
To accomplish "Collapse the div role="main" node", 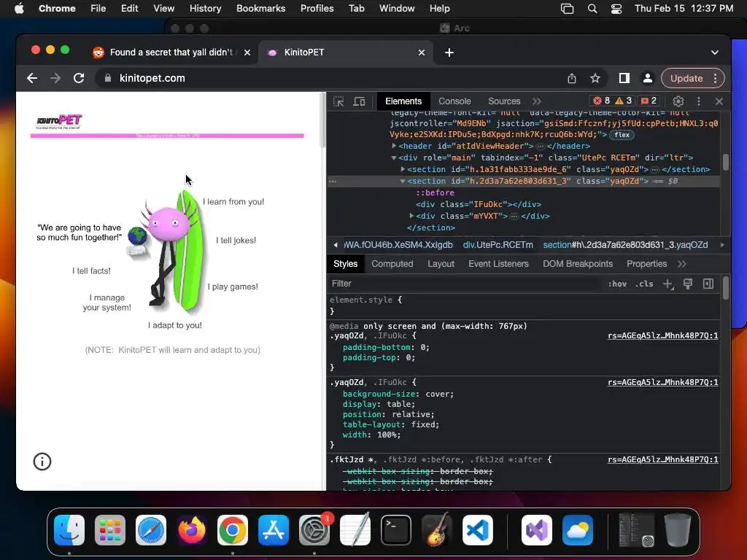I will click(394, 157).
